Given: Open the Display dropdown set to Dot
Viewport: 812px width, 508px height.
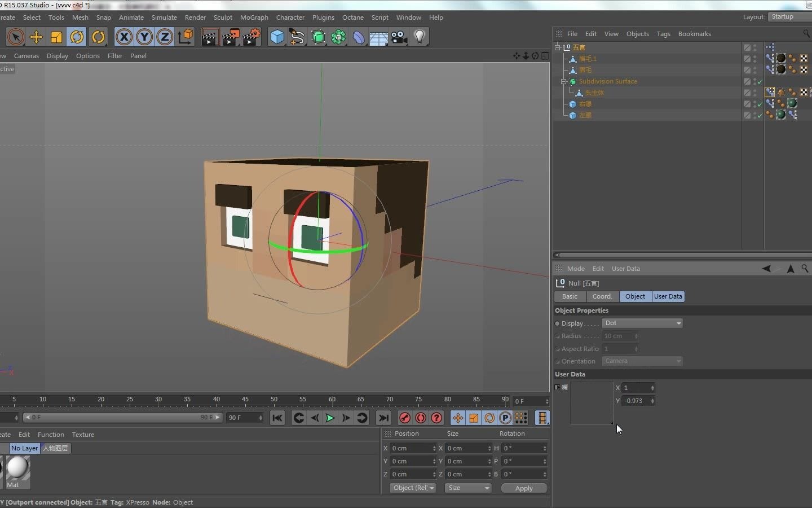Looking at the screenshot, I should tap(642, 323).
